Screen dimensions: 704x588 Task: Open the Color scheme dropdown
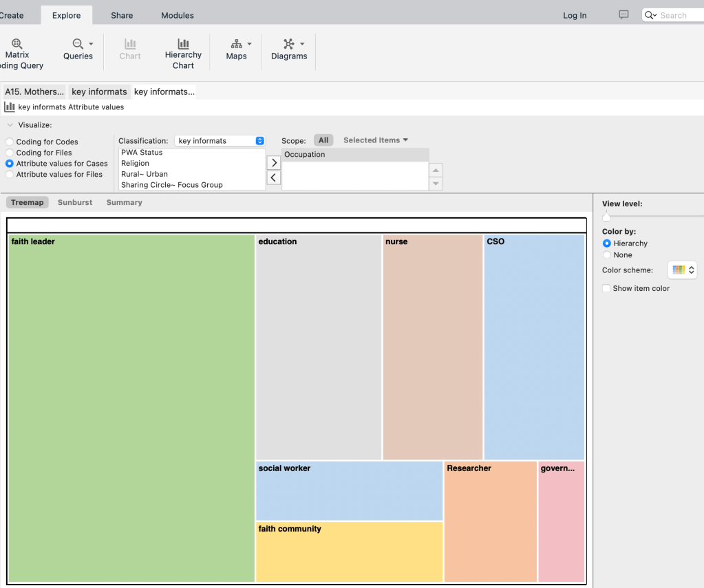683,270
